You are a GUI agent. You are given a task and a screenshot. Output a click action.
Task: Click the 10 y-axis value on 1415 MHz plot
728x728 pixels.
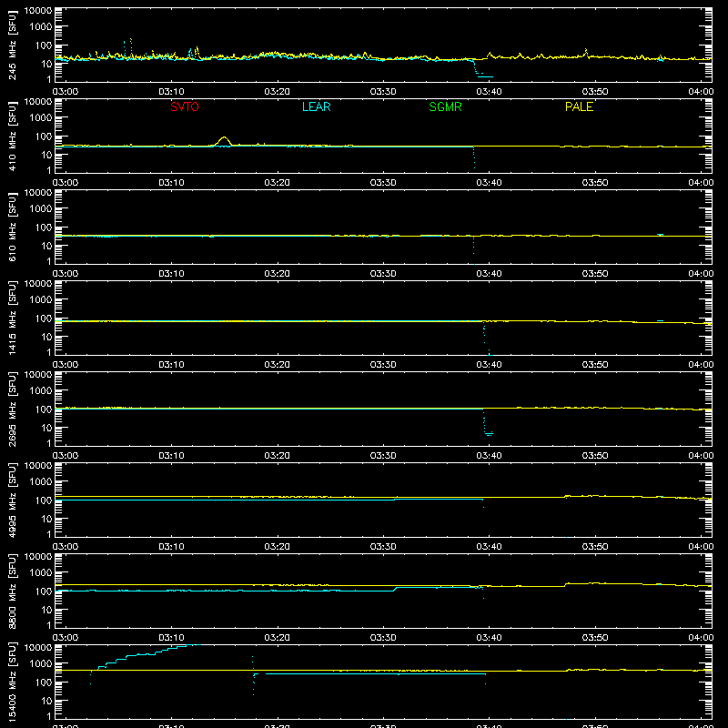[46, 337]
